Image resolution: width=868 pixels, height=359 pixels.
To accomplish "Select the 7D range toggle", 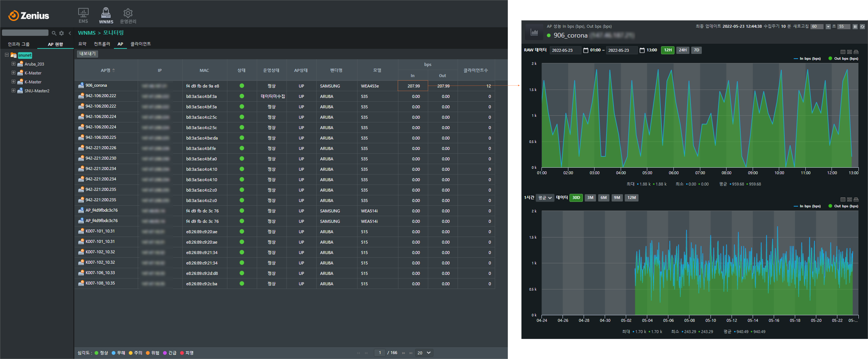I will (696, 50).
